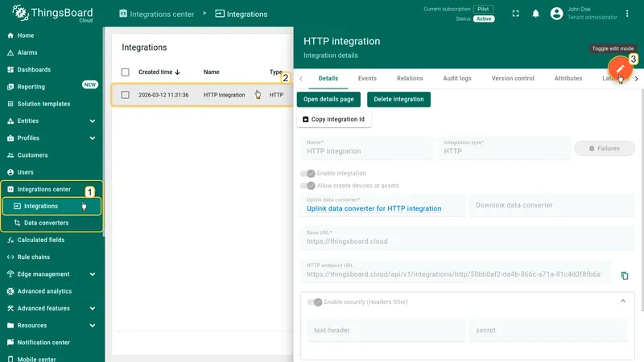Switch to the Details tab

[x=328, y=78]
